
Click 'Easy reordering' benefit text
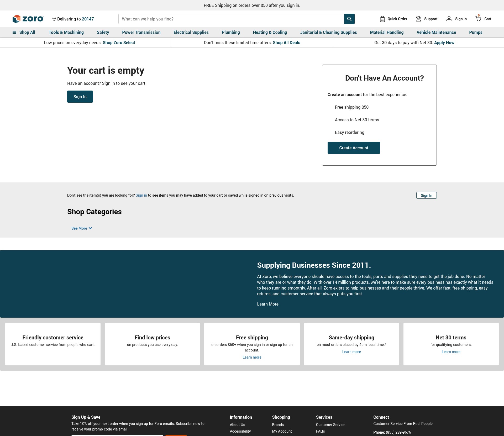point(349,132)
